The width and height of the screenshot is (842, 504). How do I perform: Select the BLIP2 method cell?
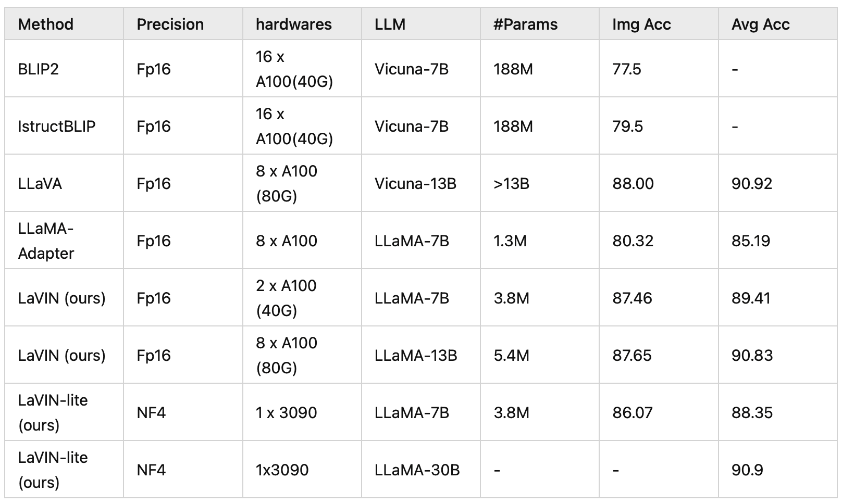[x=39, y=69]
